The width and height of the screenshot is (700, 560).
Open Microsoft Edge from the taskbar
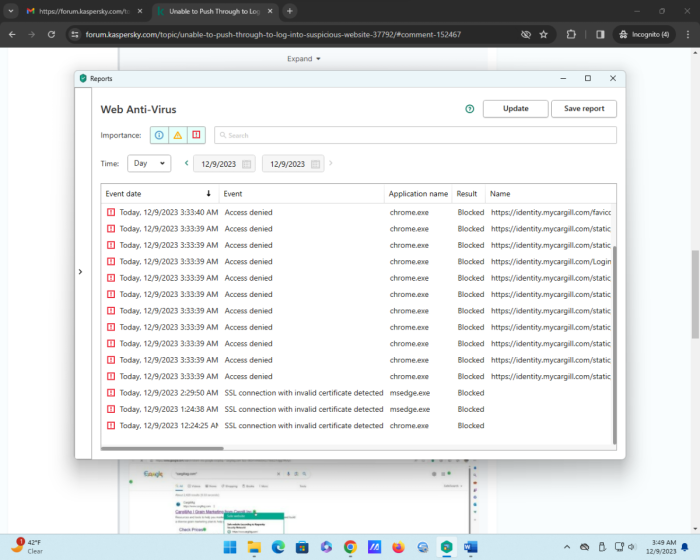(x=278, y=547)
